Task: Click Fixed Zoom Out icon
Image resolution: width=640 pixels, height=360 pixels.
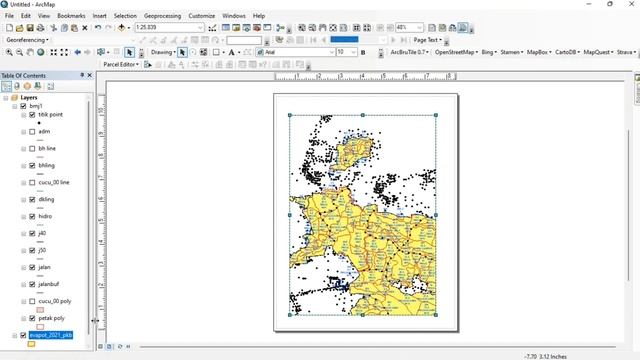Action: coord(64,52)
